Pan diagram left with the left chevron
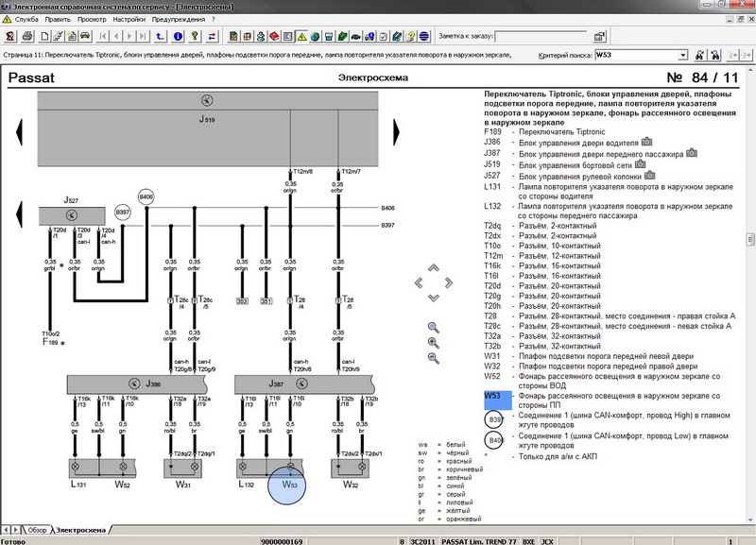 click(418, 282)
